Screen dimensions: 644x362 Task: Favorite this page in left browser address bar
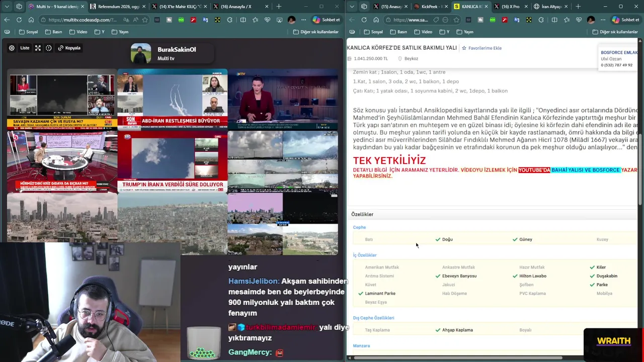click(x=145, y=20)
